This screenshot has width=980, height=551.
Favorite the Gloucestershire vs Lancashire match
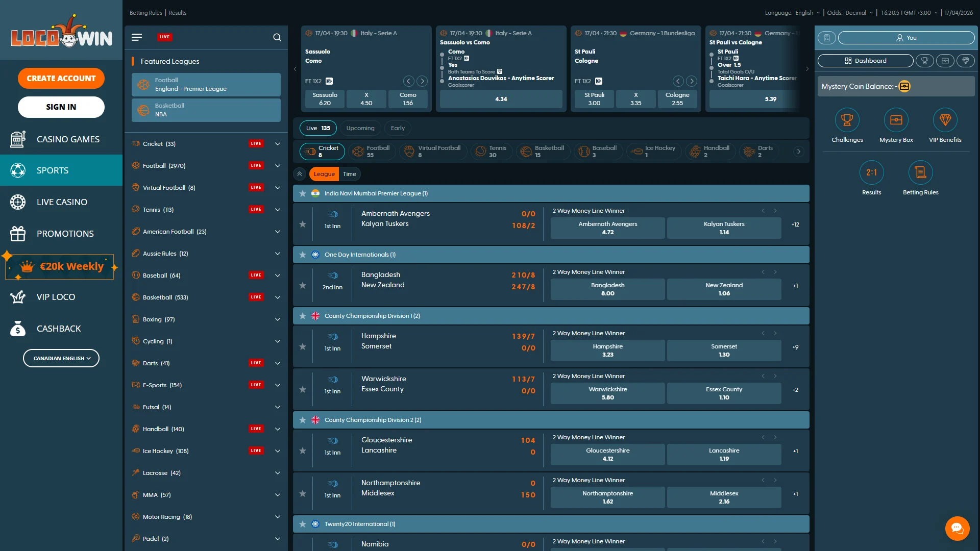click(303, 450)
